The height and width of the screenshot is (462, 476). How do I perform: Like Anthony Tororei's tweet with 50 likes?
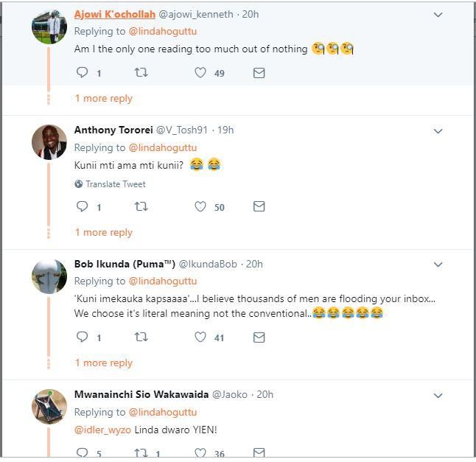click(x=200, y=207)
